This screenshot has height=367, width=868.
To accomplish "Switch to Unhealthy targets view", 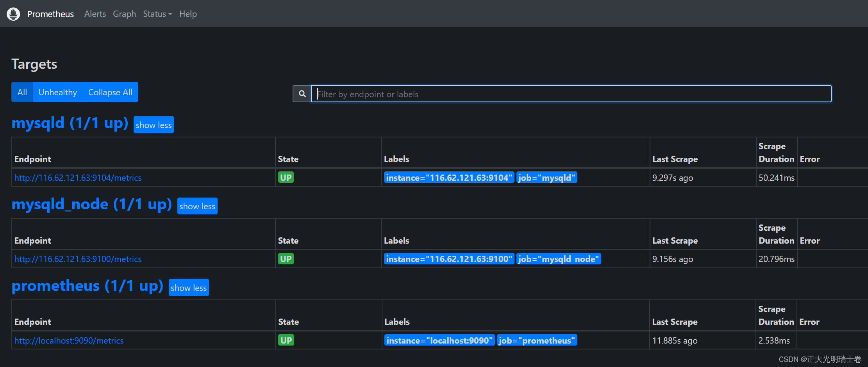I will point(57,92).
